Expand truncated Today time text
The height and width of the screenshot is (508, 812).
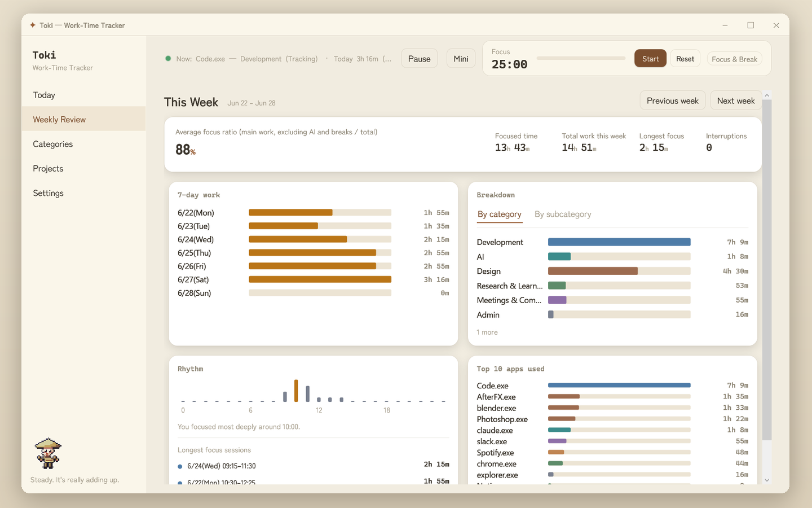pos(362,59)
